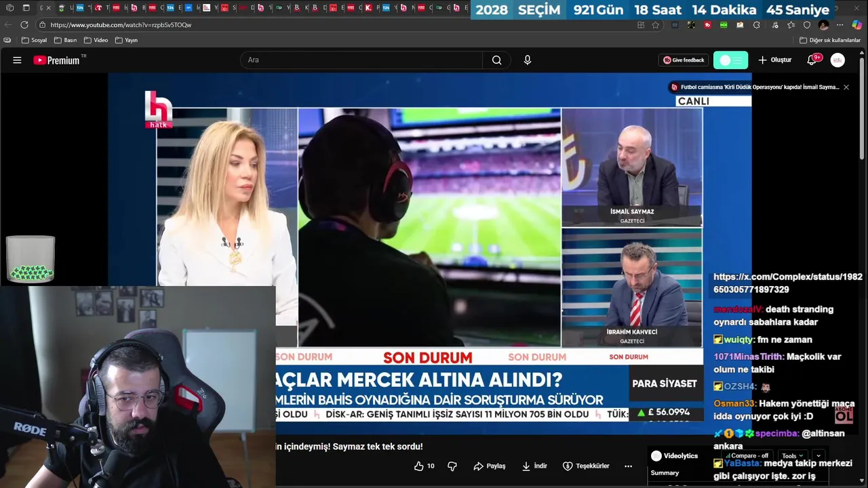
Task: Bookmark this page with the star icon
Action: point(655,25)
